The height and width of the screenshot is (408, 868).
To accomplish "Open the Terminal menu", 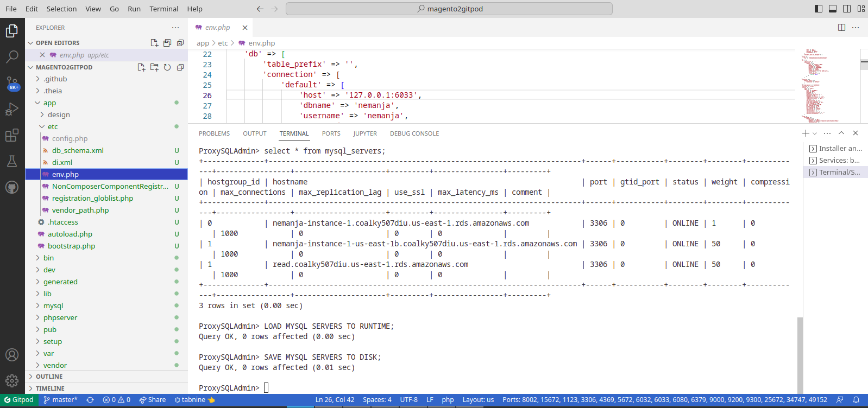I will tap(163, 9).
